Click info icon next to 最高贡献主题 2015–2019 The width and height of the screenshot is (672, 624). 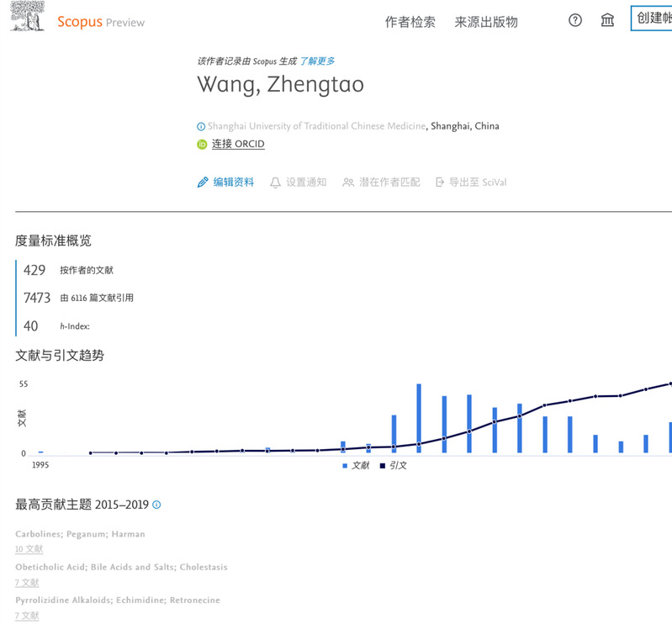[x=156, y=505]
